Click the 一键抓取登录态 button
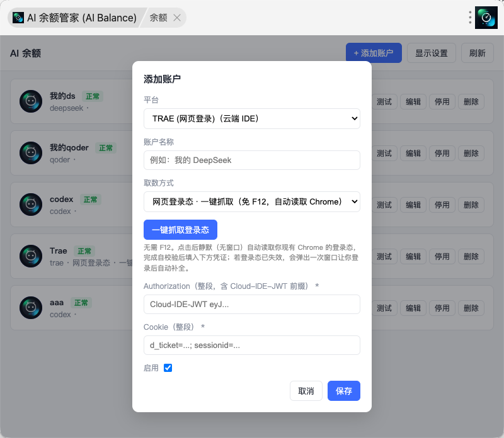 pos(180,230)
